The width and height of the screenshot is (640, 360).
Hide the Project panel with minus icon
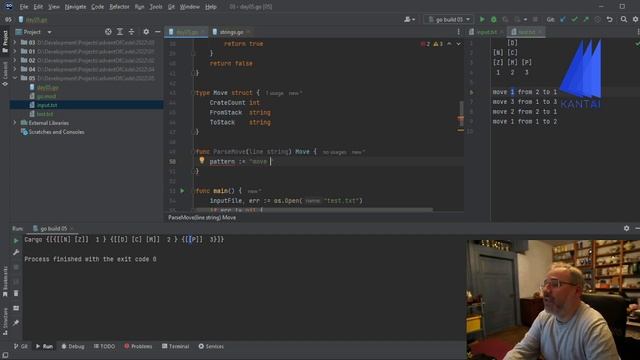pyautogui.click(x=158, y=32)
